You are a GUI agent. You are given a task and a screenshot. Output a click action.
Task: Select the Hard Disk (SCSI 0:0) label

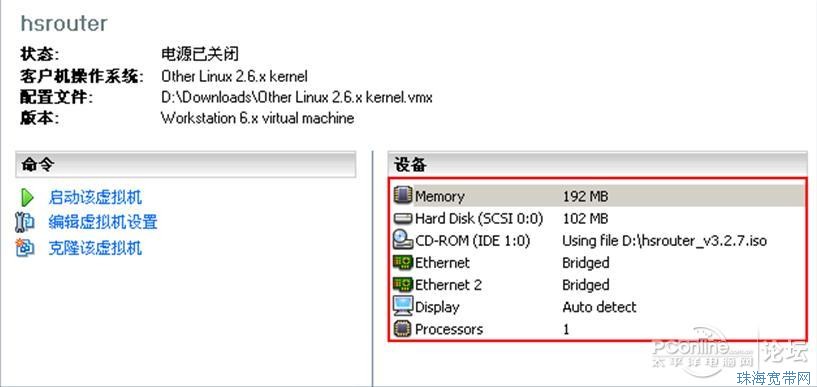479,219
